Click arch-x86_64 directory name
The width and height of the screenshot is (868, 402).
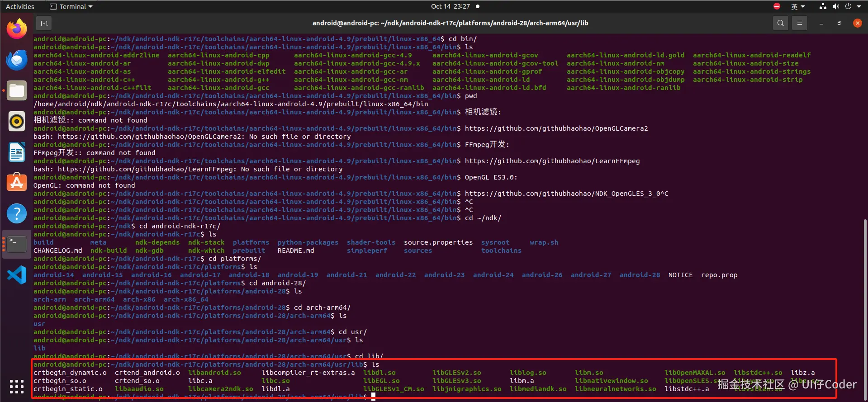coord(186,299)
